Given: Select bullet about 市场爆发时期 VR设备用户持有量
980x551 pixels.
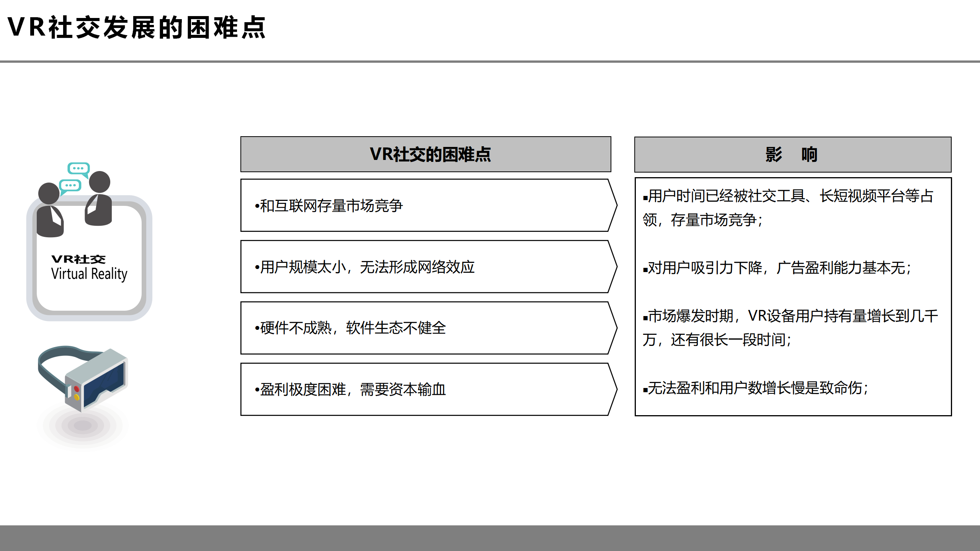Looking at the screenshot, I should click(x=790, y=328).
